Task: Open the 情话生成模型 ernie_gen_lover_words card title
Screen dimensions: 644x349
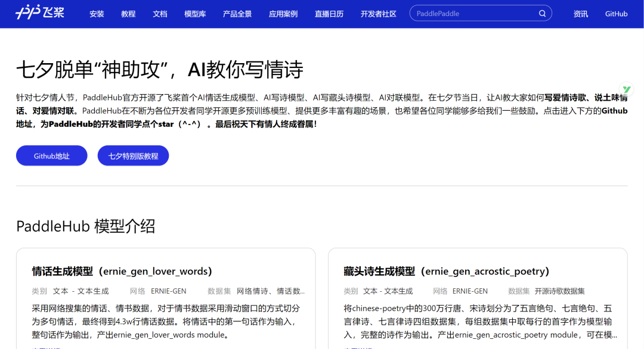Action: (122, 271)
